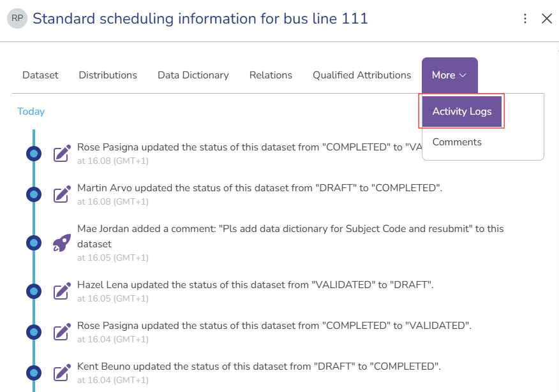This screenshot has width=559, height=392.
Task: Click the chevron on the More button
Action: [x=465, y=75]
